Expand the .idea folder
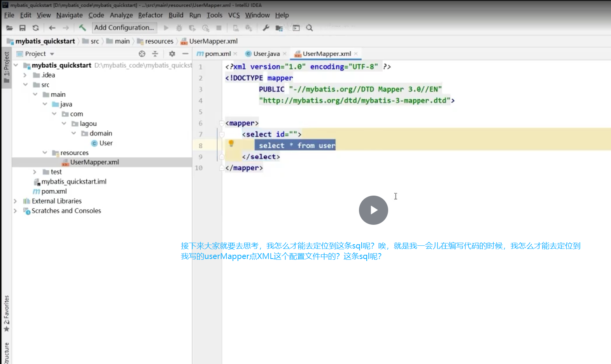Screen dimensions: 611x364 25,75
